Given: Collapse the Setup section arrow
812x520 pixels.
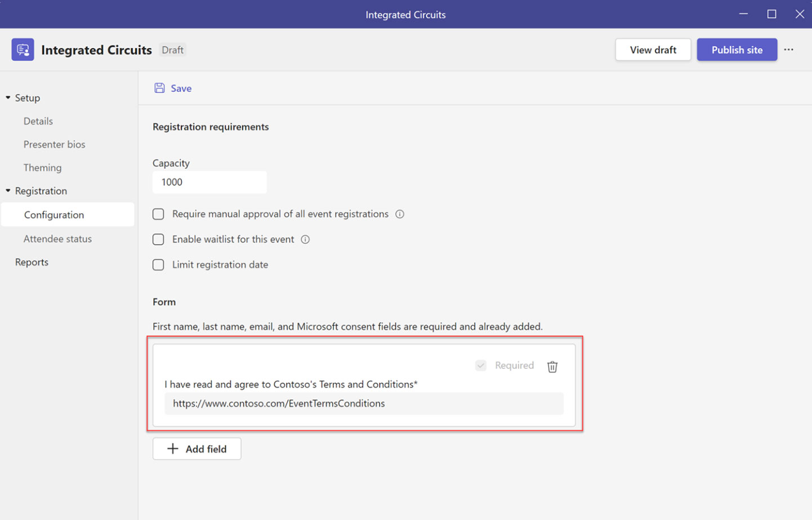Looking at the screenshot, I should point(8,97).
